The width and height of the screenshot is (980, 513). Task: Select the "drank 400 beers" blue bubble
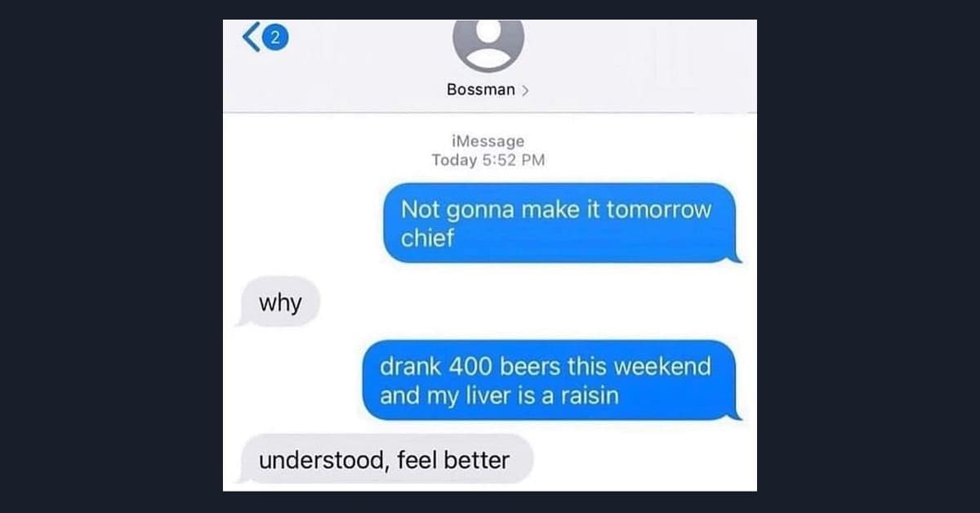tap(551, 380)
